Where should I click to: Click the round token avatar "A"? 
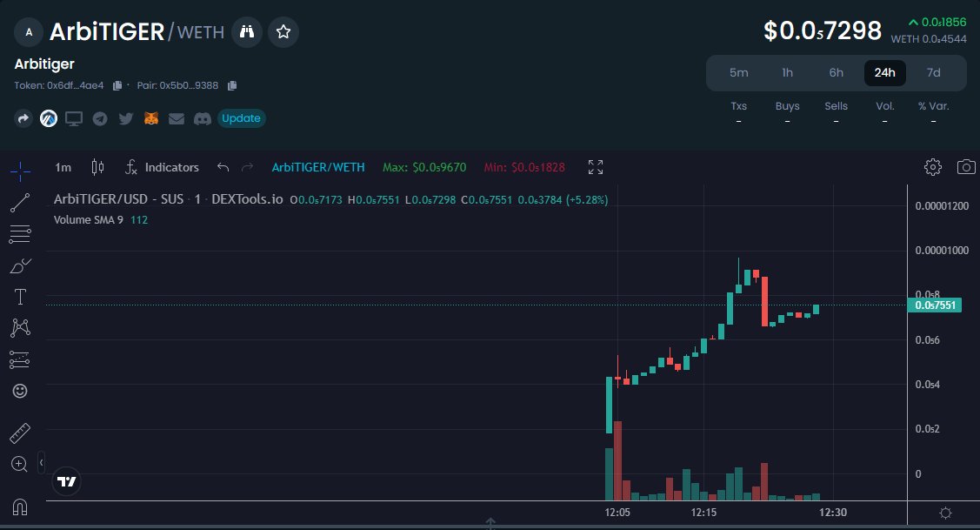click(29, 32)
